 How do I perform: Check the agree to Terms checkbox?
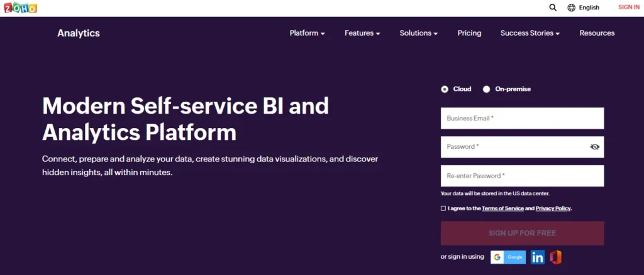point(443,208)
